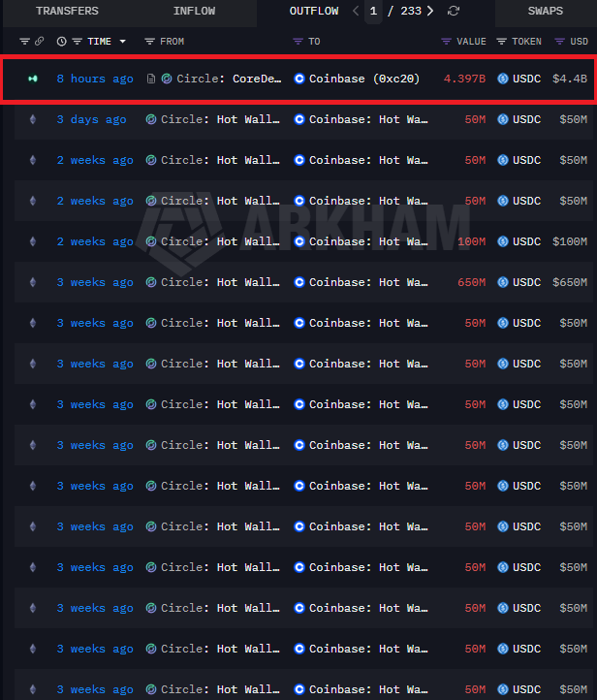Click USDC coin icon in 3 days ago row
This screenshot has width=597, height=700.
point(503,119)
